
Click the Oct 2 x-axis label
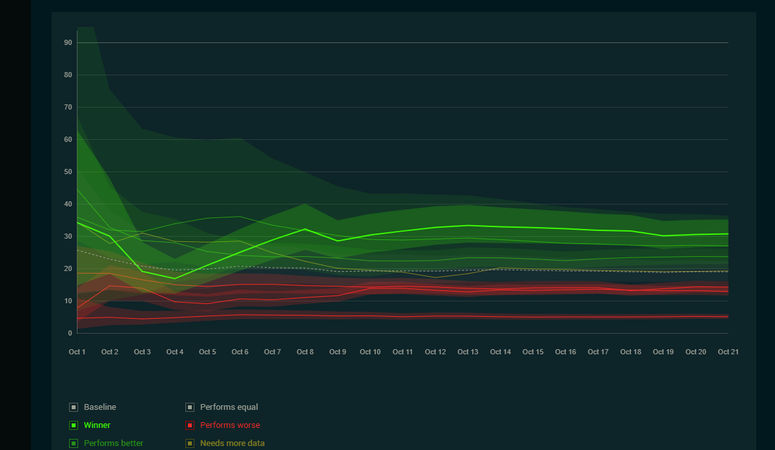[110, 352]
